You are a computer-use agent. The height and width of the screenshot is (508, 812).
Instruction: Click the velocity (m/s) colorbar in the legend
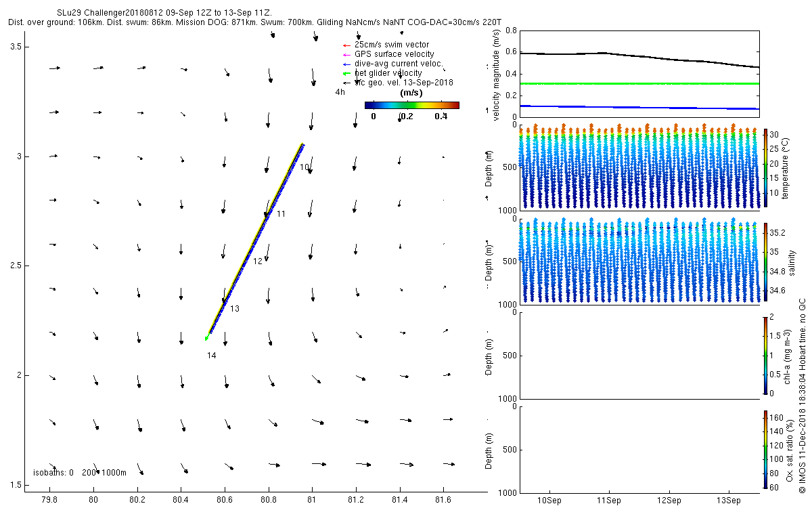[411, 105]
